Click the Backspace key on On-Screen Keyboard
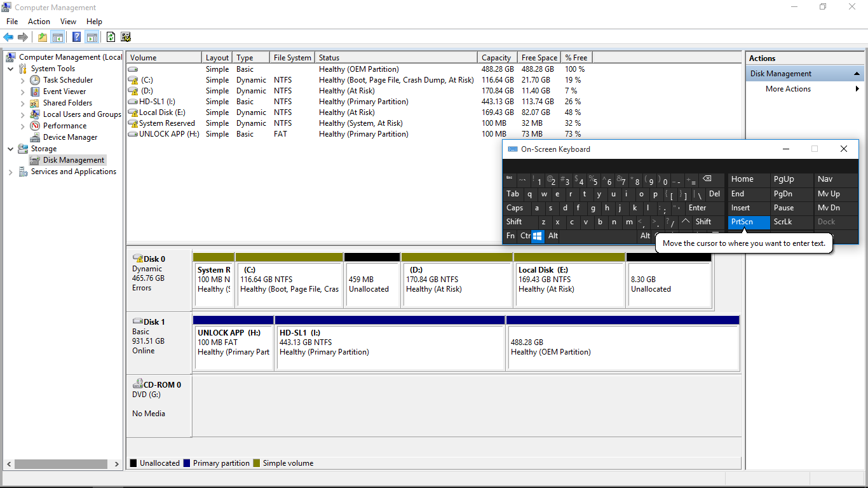The image size is (868, 488). click(707, 179)
